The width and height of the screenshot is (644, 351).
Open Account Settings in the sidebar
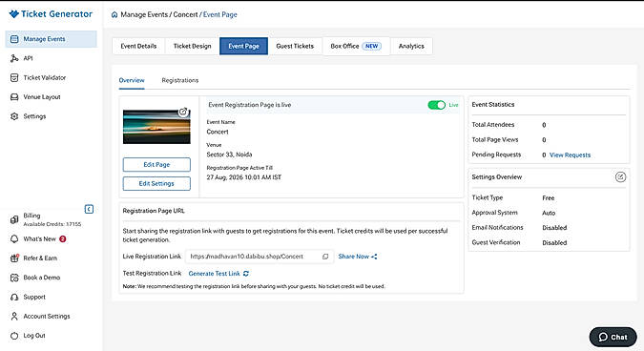pyautogui.click(x=47, y=316)
